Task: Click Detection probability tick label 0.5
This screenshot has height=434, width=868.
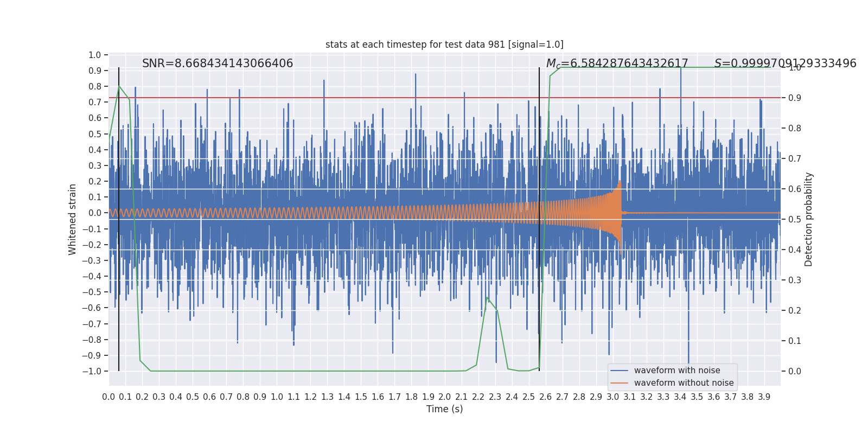Action: [795, 220]
